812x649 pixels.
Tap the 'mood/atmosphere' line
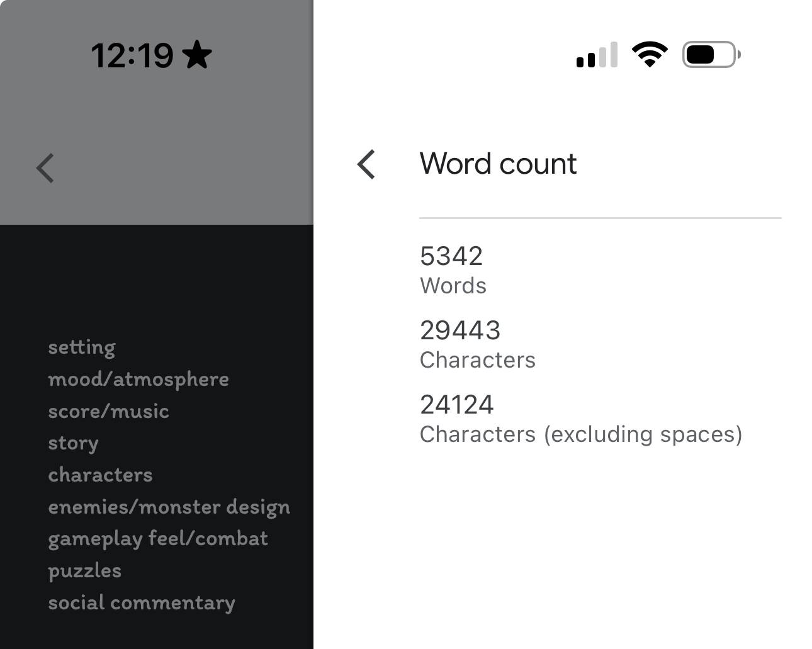138,379
